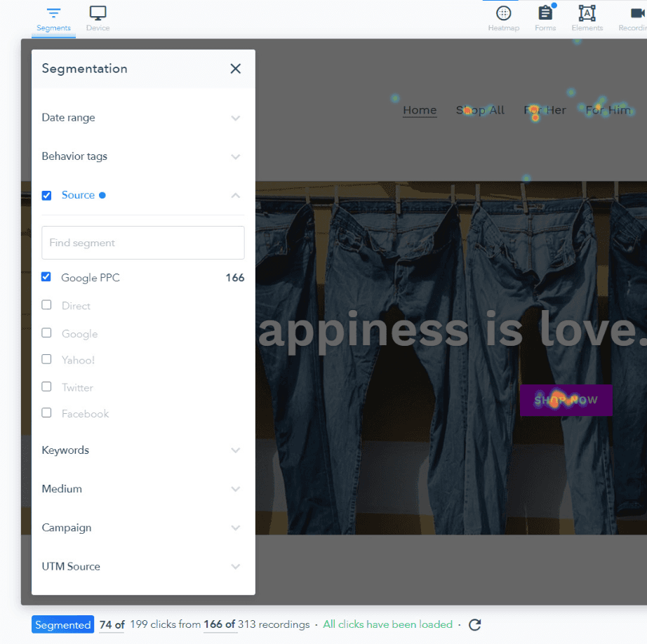The width and height of the screenshot is (647, 644).
Task: Open the Segments filter icon
Action: [53, 13]
